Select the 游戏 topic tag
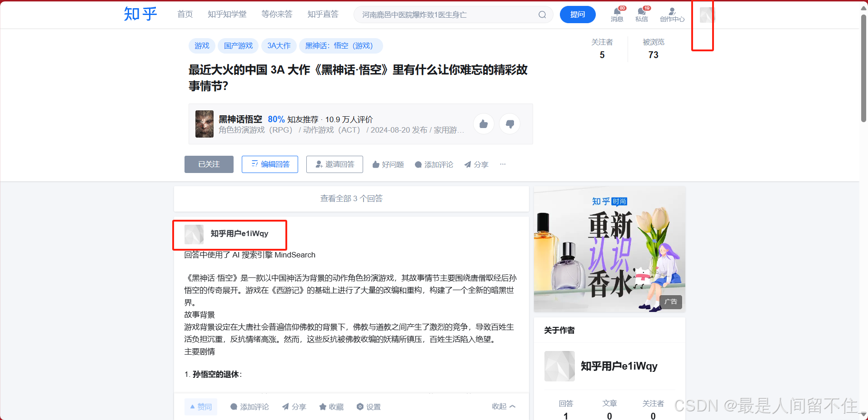 click(x=202, y=46)
